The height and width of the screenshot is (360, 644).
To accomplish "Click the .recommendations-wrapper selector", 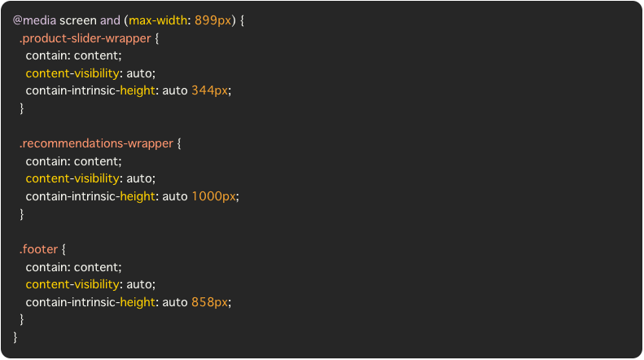I will coord(96,143).
